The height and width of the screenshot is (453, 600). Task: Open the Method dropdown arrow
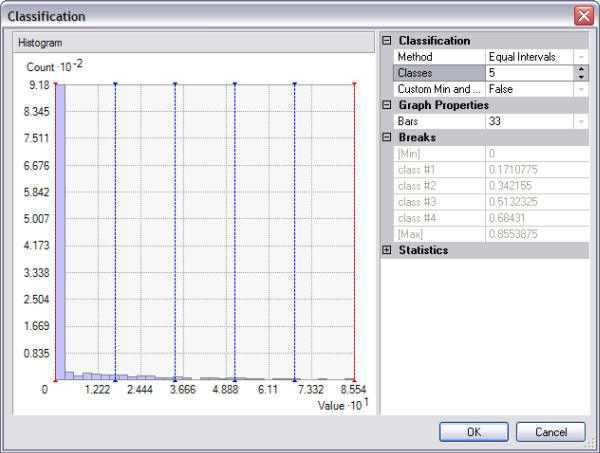580,57
